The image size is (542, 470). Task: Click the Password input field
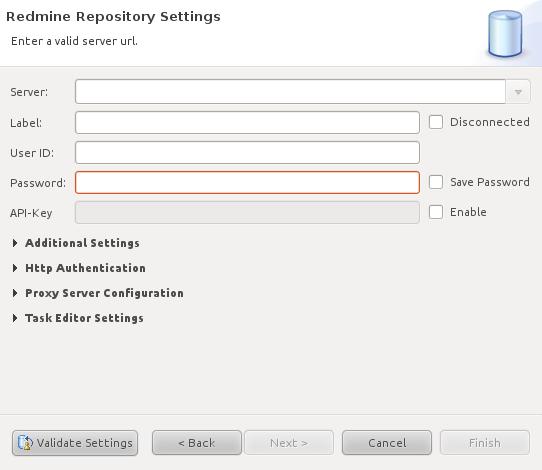click(x=247, y=182)
